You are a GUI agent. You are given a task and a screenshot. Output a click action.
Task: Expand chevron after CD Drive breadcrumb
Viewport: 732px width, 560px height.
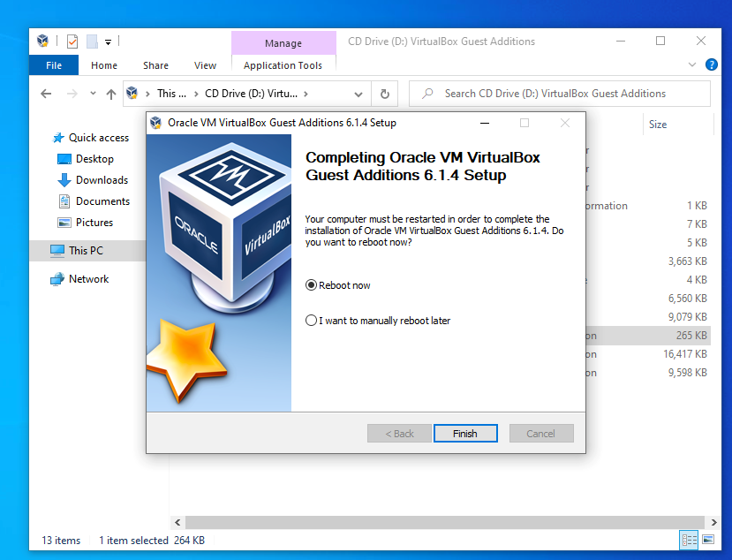pyautogui.click(x=306, y=94)
